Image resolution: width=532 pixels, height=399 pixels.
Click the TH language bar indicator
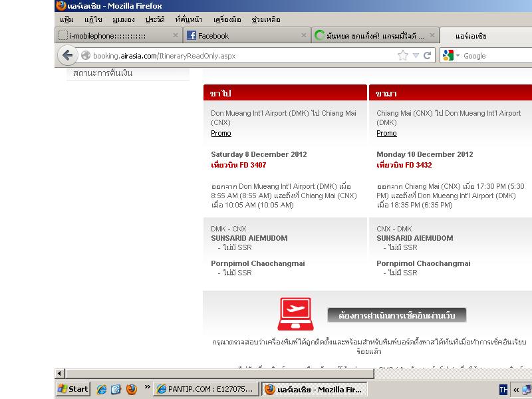point(503,390)
